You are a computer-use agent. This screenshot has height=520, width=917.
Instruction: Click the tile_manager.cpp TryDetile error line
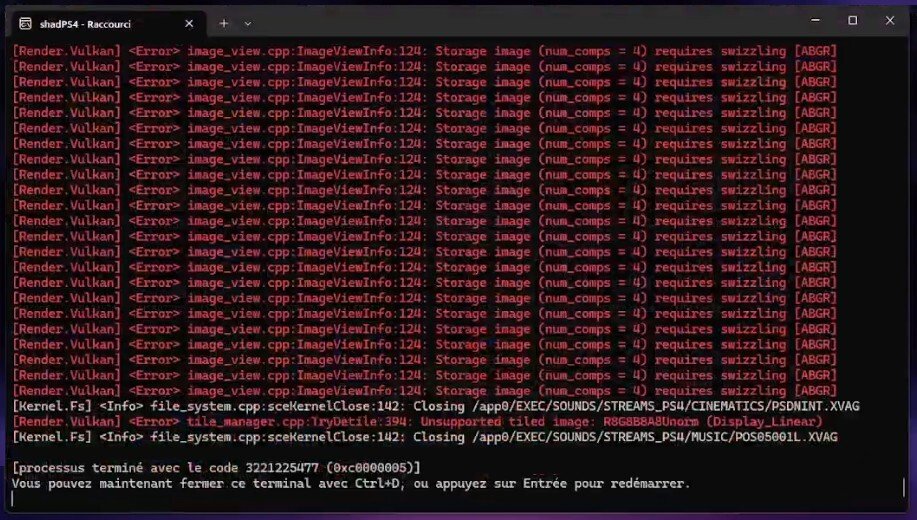point(418,422)
